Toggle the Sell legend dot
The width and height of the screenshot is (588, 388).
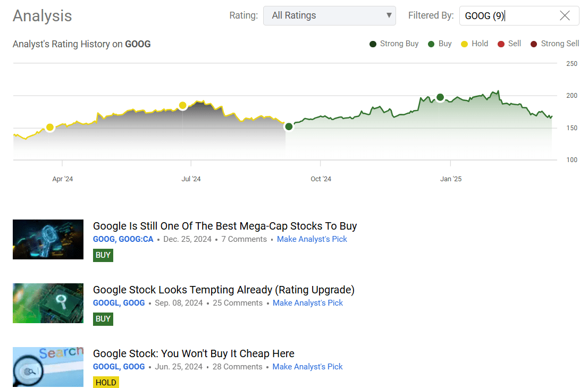point(501,44)
